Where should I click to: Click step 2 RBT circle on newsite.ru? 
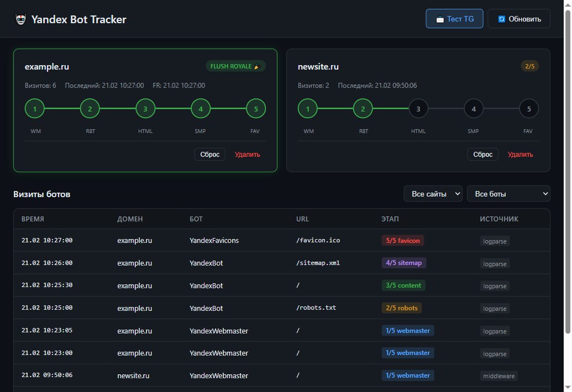pos(363,109)
